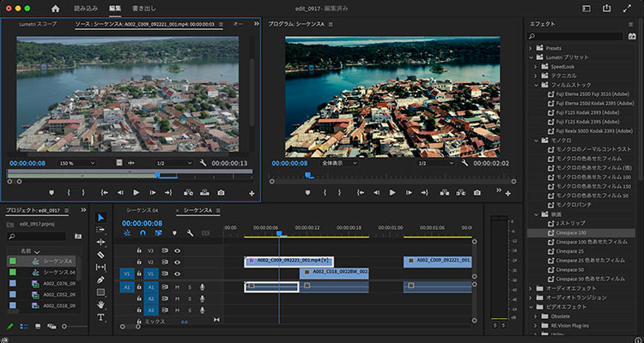Click the Effects panel search field
Viewport: 644px width, 343px height.
(575, 37)
